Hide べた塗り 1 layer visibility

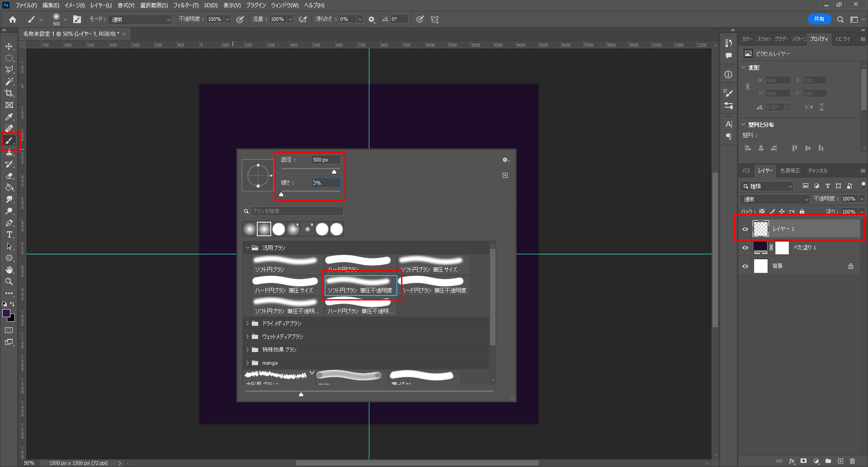[745, 248]
